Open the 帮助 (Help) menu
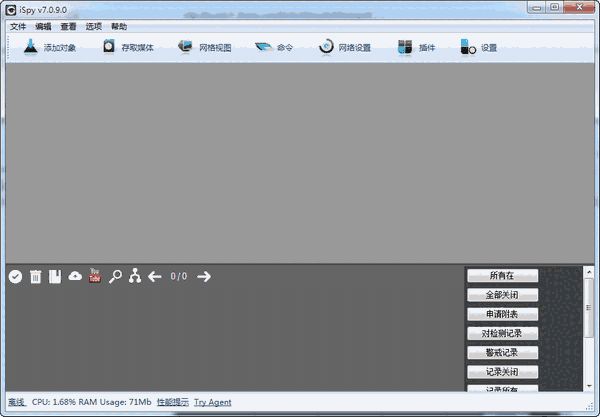Viewport: 600px width, 417px height. (x=119, y=26)
